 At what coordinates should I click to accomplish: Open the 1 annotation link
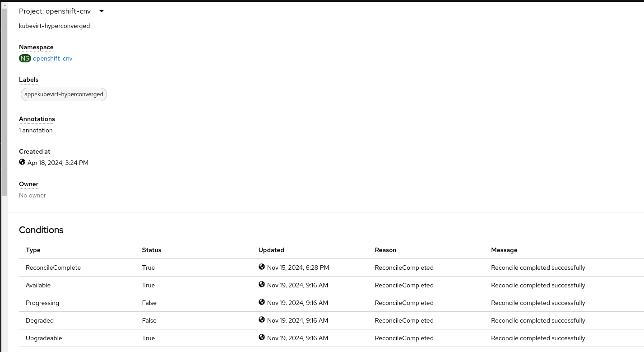coord(36,130)
